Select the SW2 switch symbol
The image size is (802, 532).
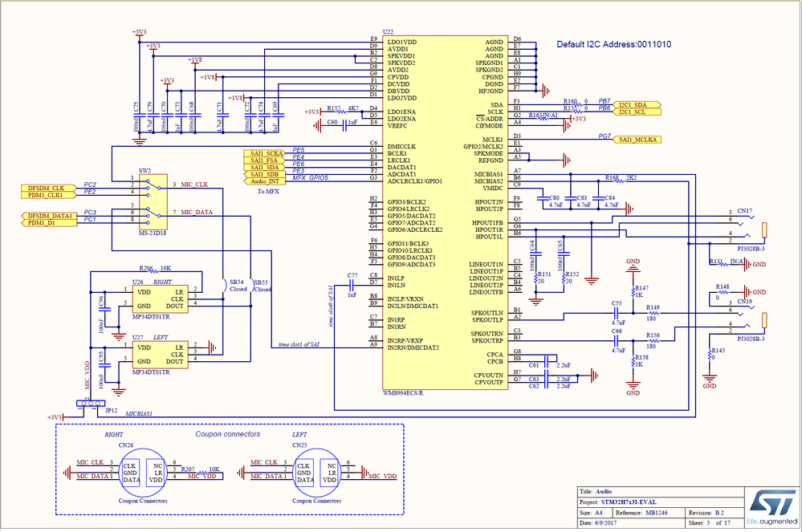point(153,202)
